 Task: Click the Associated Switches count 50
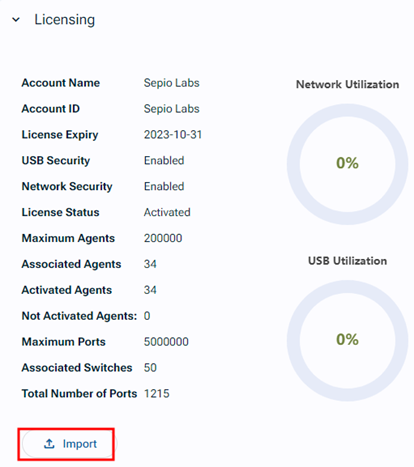[x=150, y=368]
